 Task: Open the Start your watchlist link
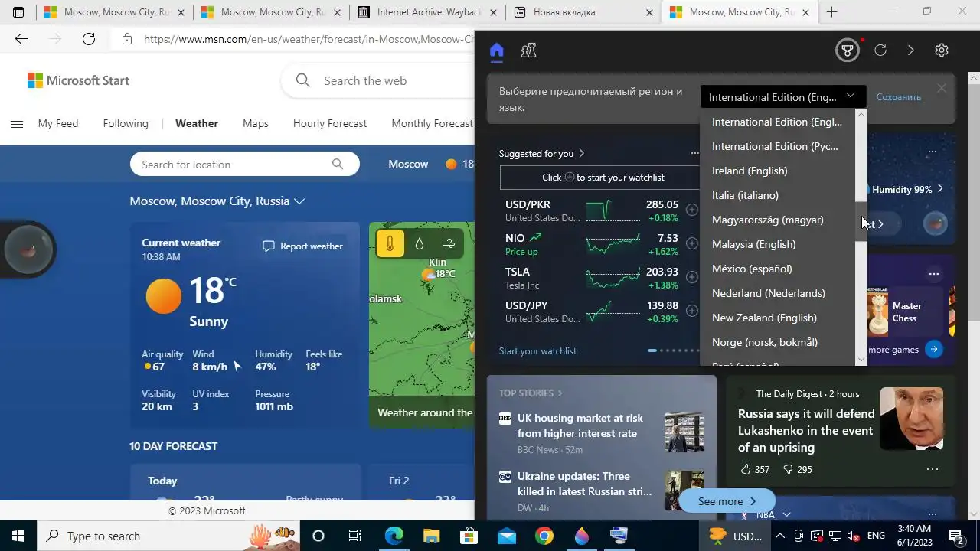pyautogui.click(x=537, y=350)
